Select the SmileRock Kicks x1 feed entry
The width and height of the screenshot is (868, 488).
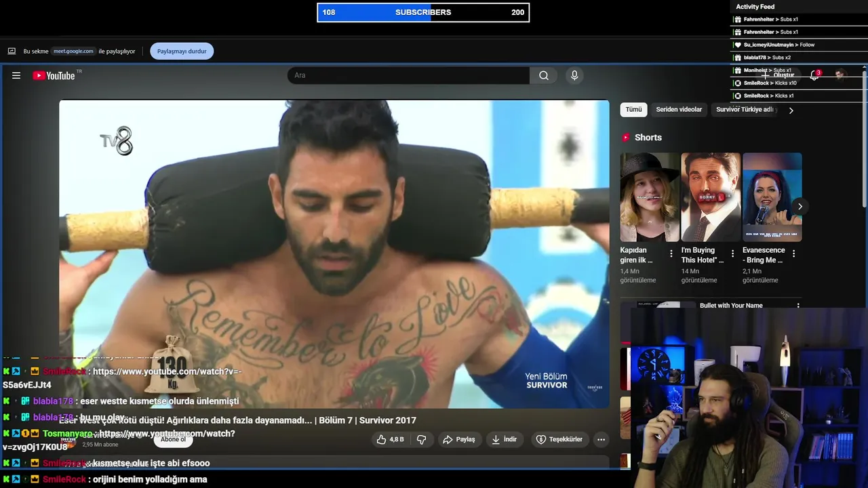click(799, 96)
